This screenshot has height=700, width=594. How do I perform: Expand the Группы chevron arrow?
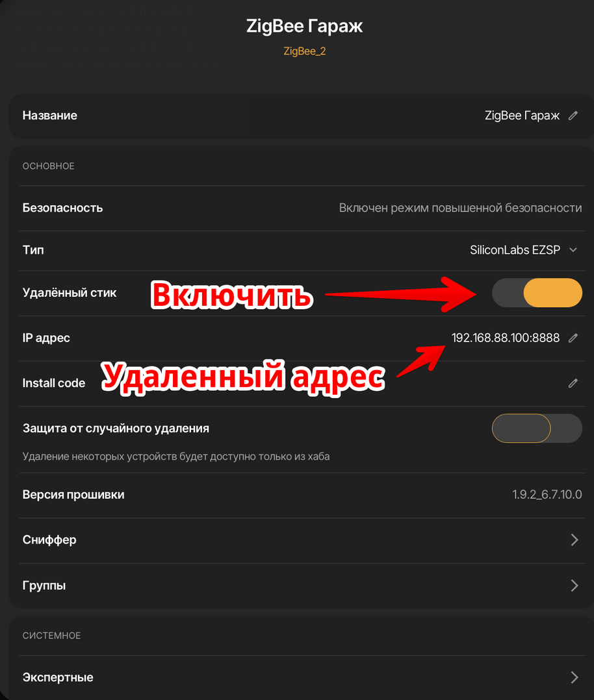click(575, 585)
